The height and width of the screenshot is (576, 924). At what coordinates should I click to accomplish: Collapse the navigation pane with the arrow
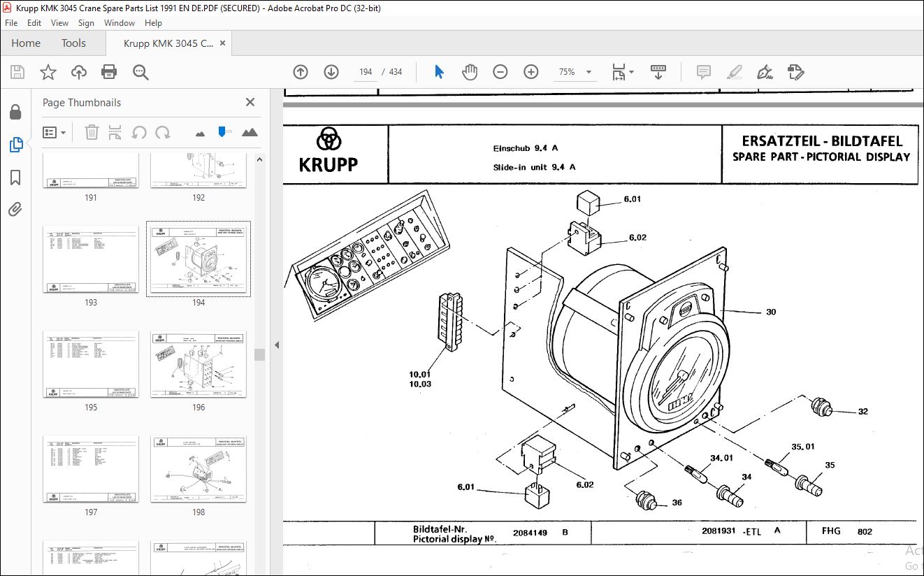point(276,345)
